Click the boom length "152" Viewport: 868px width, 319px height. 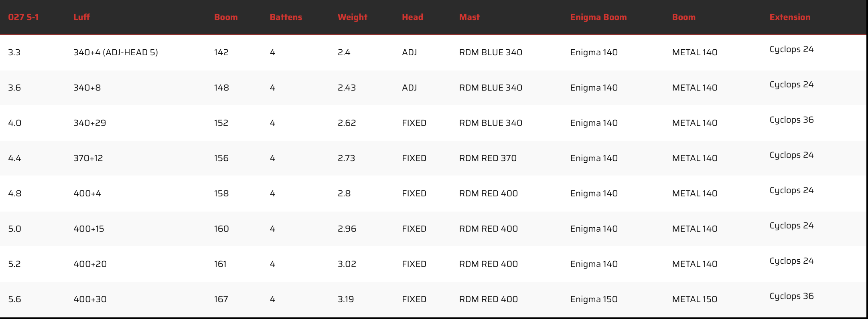click(221, 123)
